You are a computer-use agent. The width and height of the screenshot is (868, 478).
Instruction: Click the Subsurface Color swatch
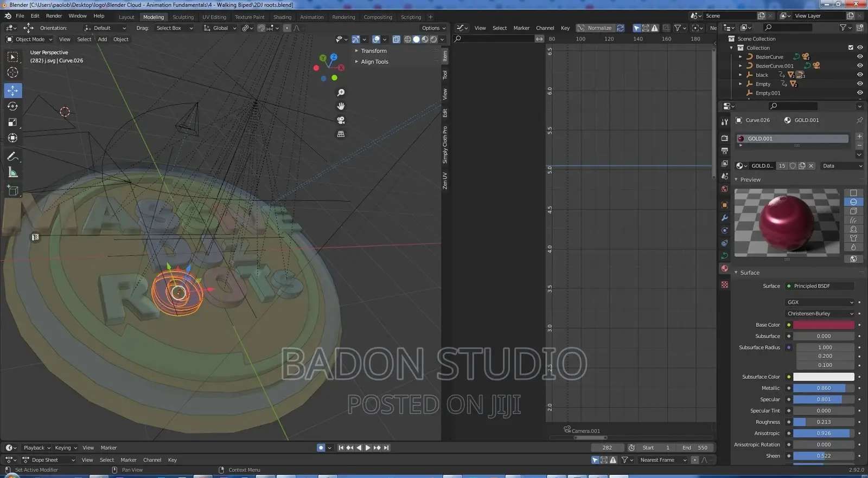(x=824, y=377)
